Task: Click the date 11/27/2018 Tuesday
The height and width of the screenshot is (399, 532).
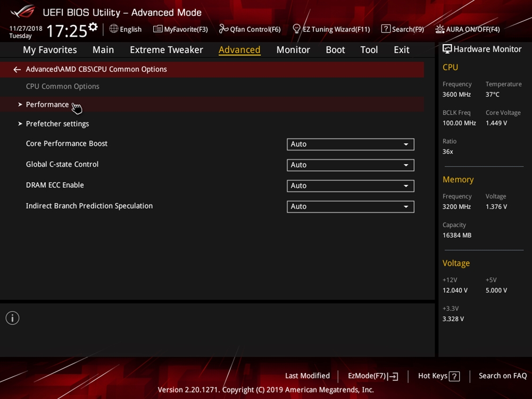Action: tap(26, 32)
